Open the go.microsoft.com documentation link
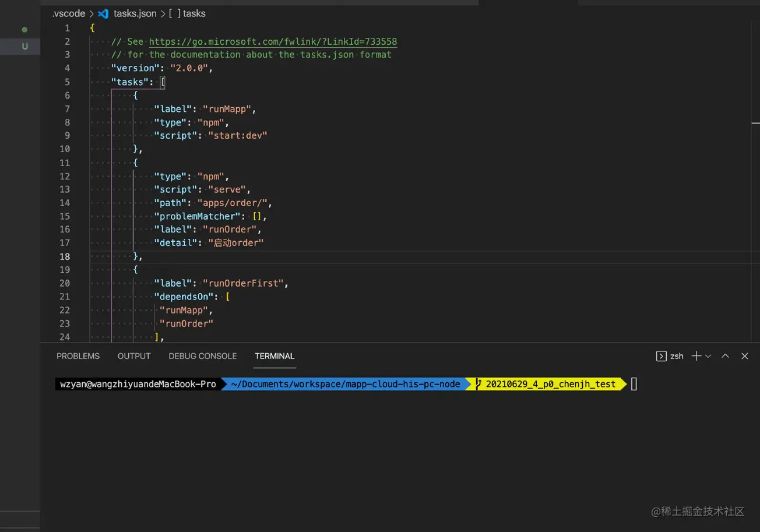Screen dimensions: 760x532 point(273,41)
